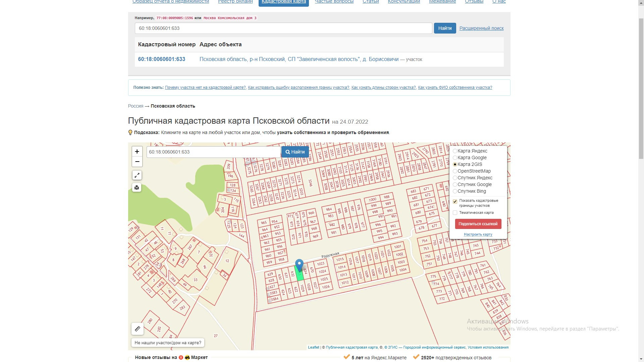
Task: Open the Настроить карту link
Action: (478, 235)
